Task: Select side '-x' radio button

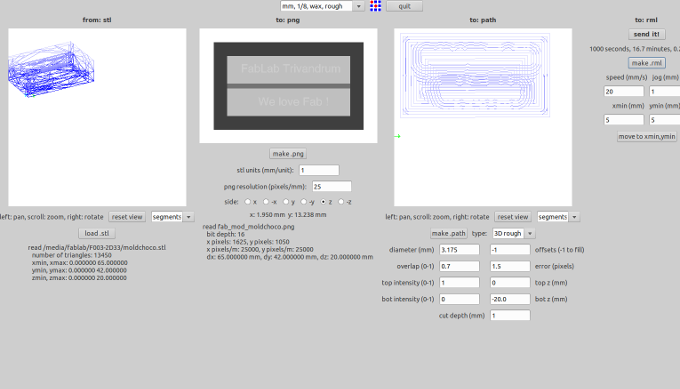Action: (266, 202)
